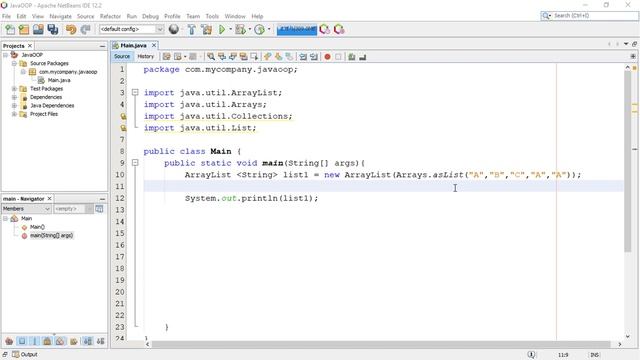
Task: Click the Uncomment icon in editor toolbar
Action: 362,57
